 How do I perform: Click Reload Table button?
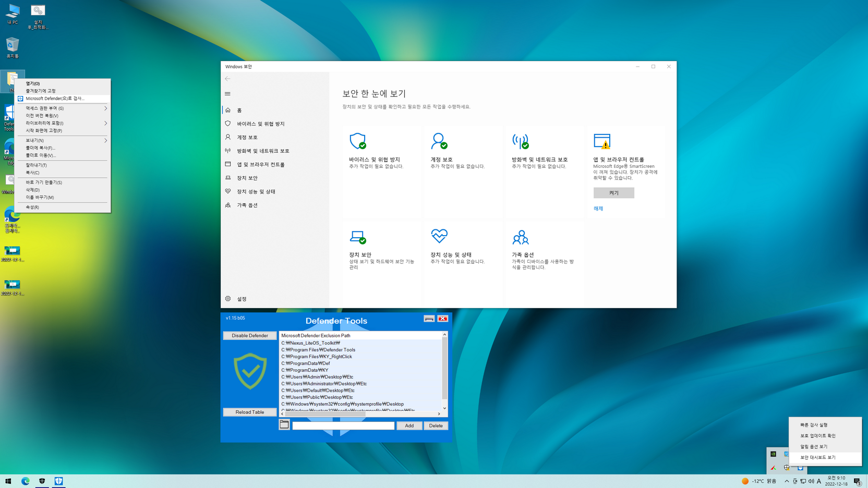pyautogui.click(x=250, y=412)
